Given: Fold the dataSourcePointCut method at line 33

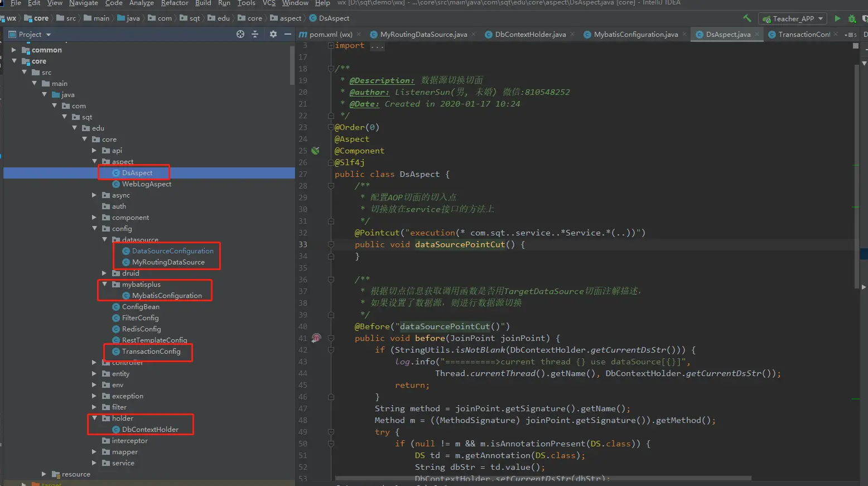Looking at the screenshot, I should point(331,244).
